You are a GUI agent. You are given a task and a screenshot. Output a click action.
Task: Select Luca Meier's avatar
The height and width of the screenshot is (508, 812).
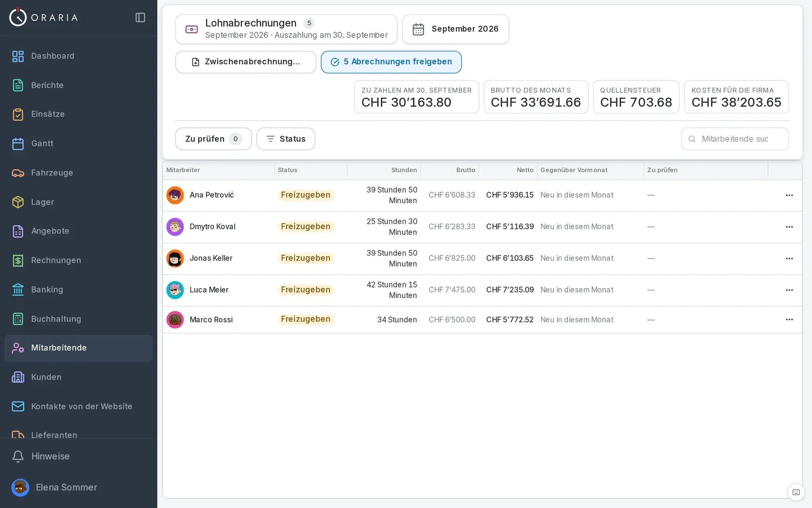175,290
